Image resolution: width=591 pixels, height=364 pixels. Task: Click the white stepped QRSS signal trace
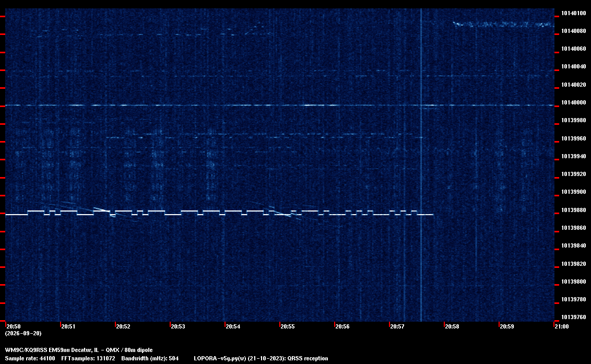[x=219, y=213]
